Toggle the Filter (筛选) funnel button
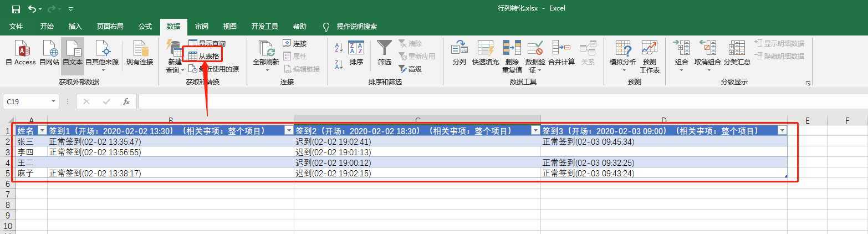This screenshot has width=868, height=234. pyautogui.click(x=384, y=53)
